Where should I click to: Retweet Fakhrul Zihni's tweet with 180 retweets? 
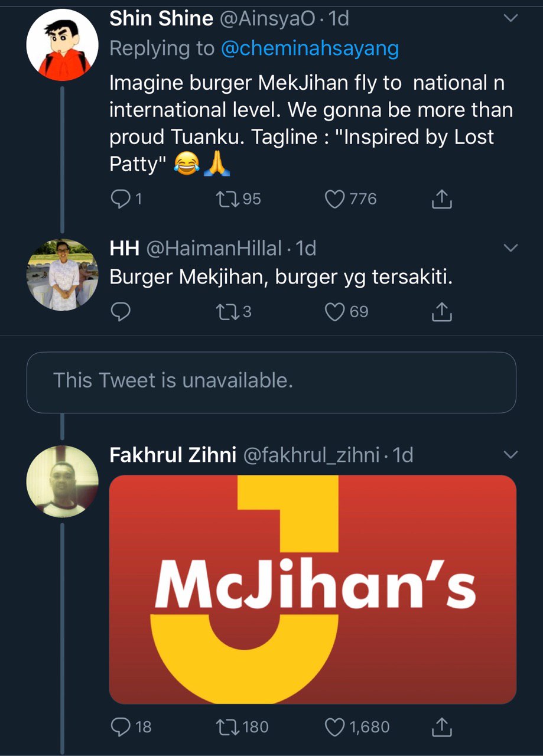(x=227, y=726)
